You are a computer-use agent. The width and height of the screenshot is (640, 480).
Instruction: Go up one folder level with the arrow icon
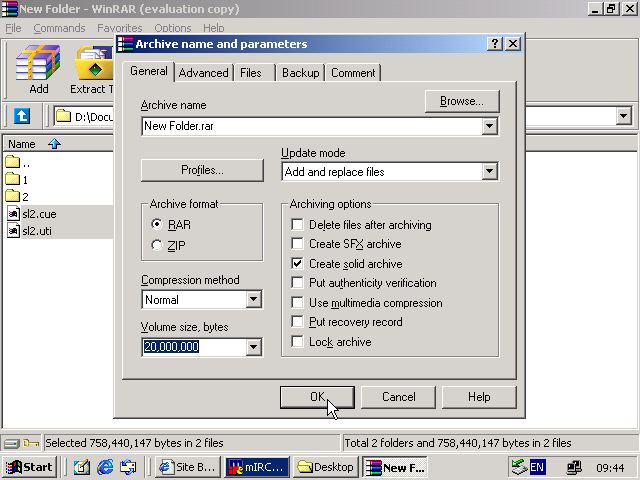22,116
